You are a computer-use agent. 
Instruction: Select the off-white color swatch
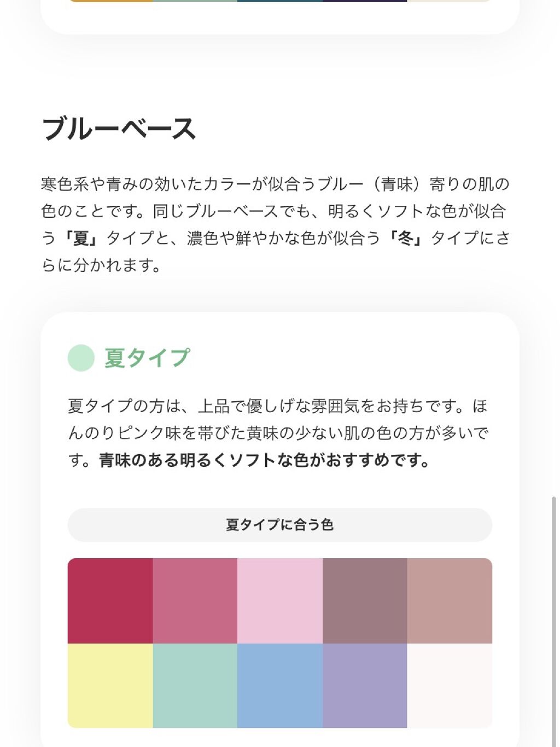450,685
